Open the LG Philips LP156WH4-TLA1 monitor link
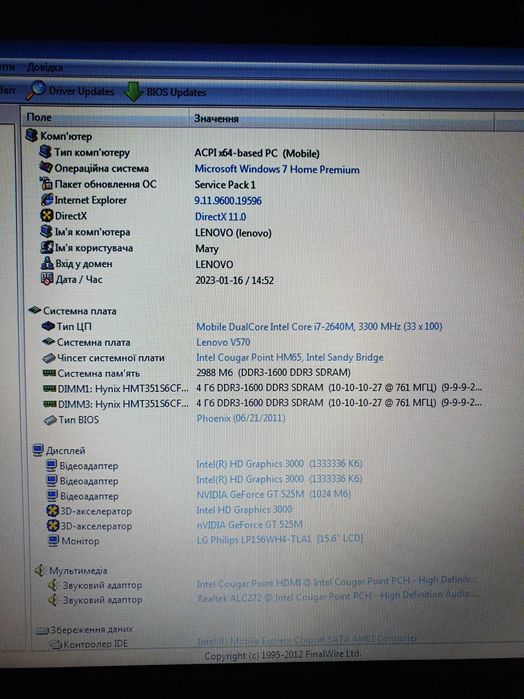This screenshot has width=524, height=699. (280, 539)
